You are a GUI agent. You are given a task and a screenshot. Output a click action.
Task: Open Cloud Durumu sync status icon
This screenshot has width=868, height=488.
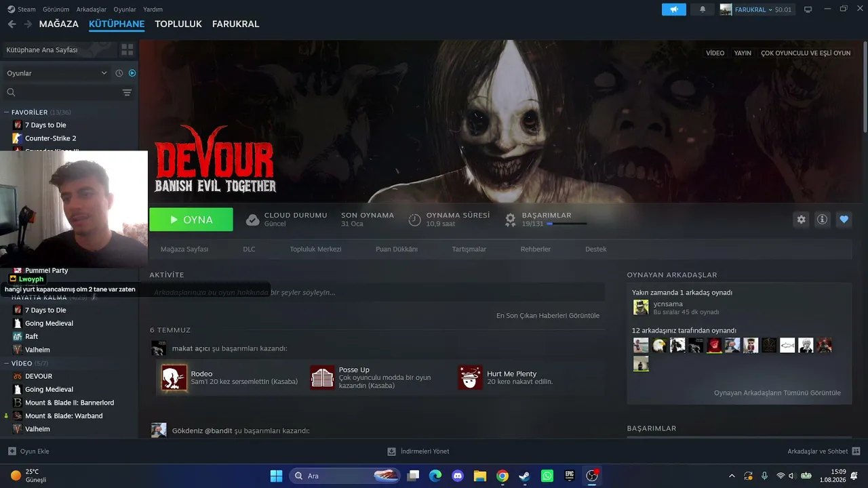(x=252, y=220)
